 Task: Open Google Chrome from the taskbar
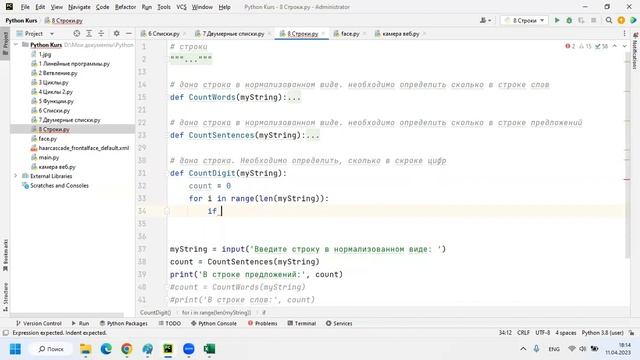click(127, 349)
